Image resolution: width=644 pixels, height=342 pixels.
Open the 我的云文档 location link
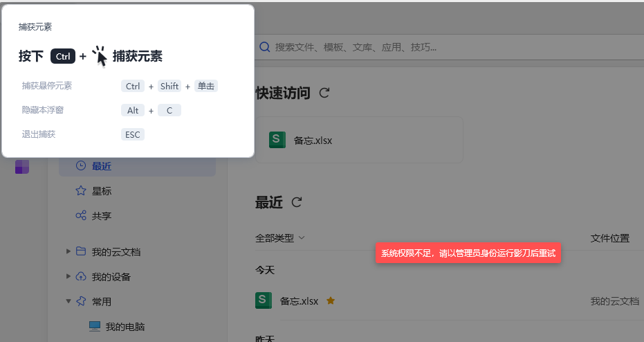pyautogui.click(x=615, y=301)
